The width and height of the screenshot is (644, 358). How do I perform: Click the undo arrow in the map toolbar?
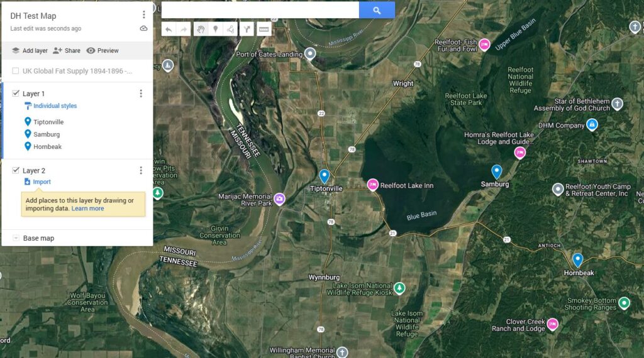coord(169,29)
